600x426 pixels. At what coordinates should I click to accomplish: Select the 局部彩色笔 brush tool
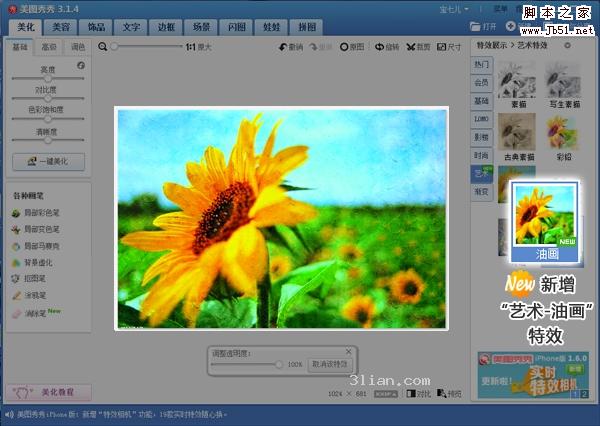[36, 213]
